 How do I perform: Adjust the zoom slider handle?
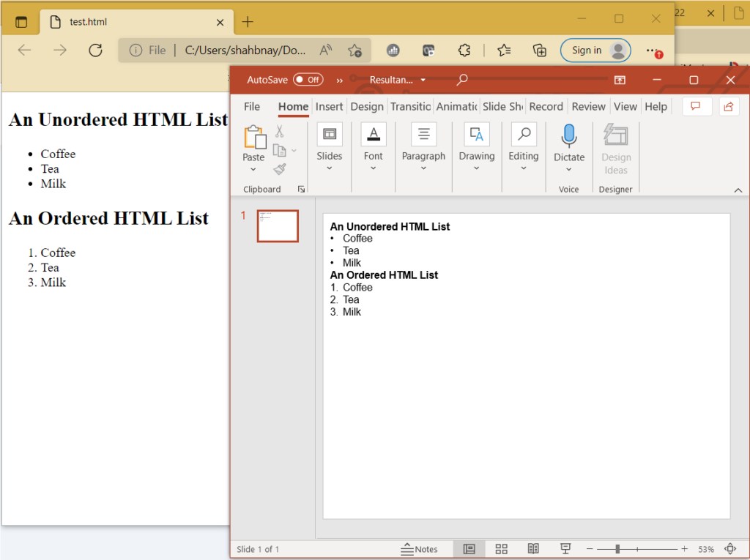tap(617, 549)
